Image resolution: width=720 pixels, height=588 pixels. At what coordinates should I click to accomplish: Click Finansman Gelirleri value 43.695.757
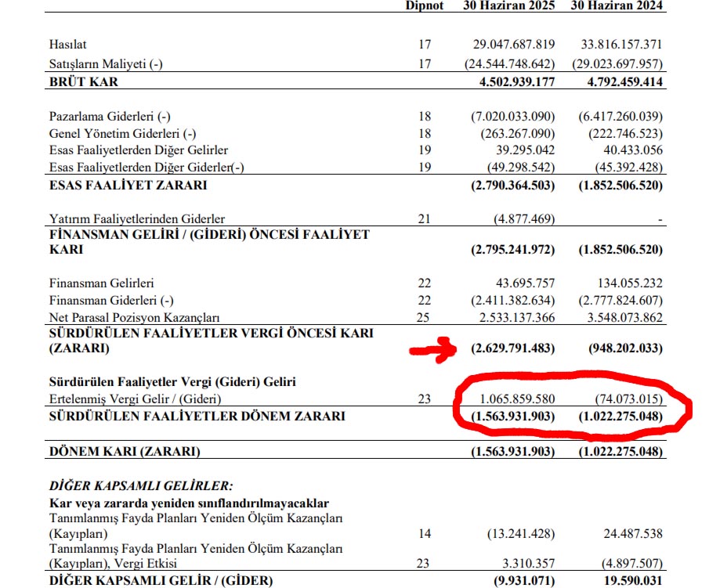point(521,283)
